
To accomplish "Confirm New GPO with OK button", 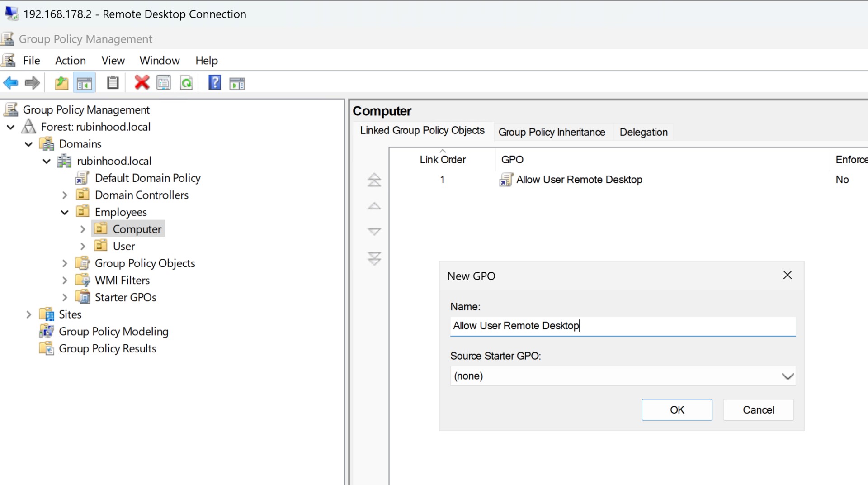I will pyautogui.click(x=677, y=410).
